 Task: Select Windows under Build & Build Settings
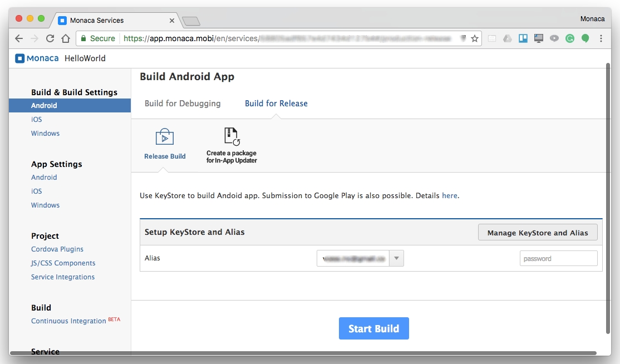pyautogui.click(x=46, y=133)
